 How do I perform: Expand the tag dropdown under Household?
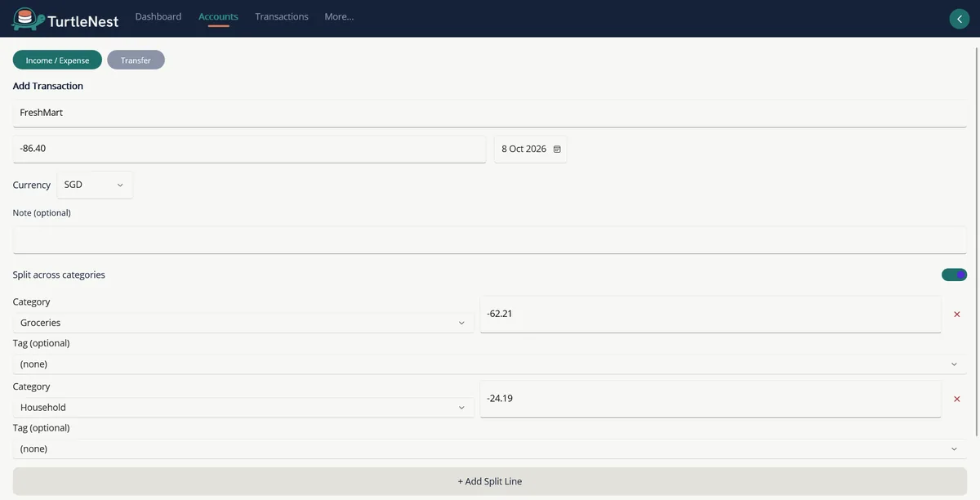(490, 449)
